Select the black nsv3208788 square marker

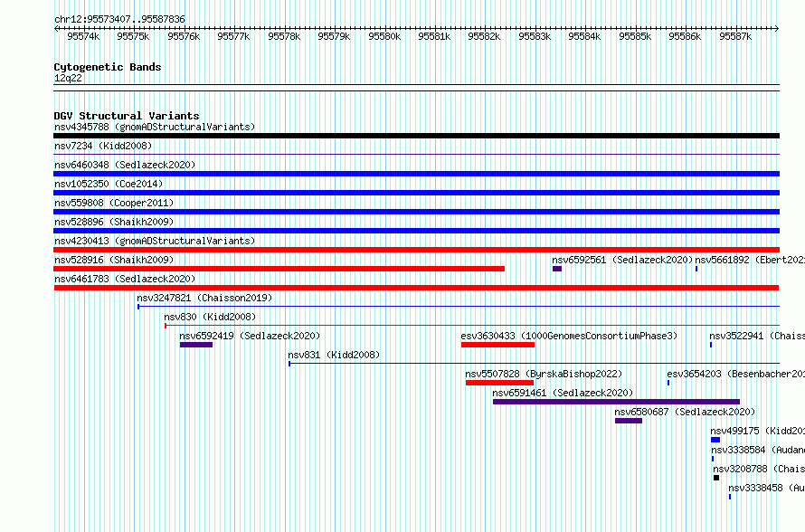[x=716, y=478]
